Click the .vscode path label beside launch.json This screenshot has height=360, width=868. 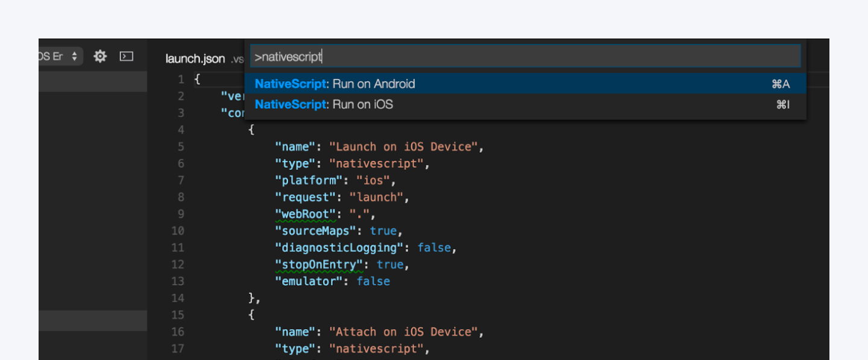(237, 59)
